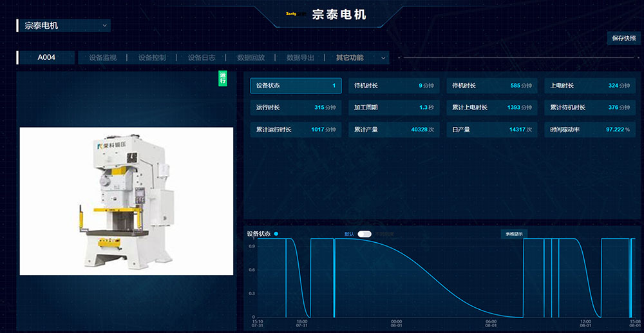The image size is (644, 333).
Task: Open the 数据回放 tab
Action: coord(251,58)
